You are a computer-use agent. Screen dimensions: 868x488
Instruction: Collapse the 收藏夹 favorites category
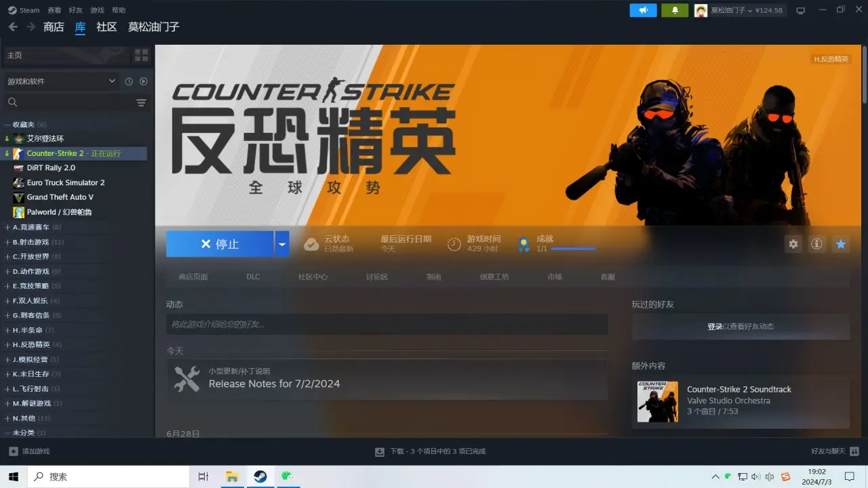pyautogui.click(x=7, y=124)
